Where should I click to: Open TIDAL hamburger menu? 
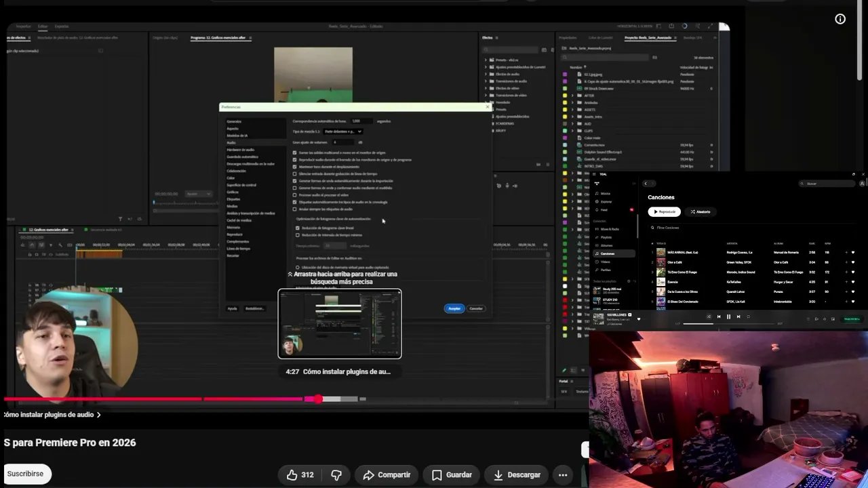(x=595, y=174)
